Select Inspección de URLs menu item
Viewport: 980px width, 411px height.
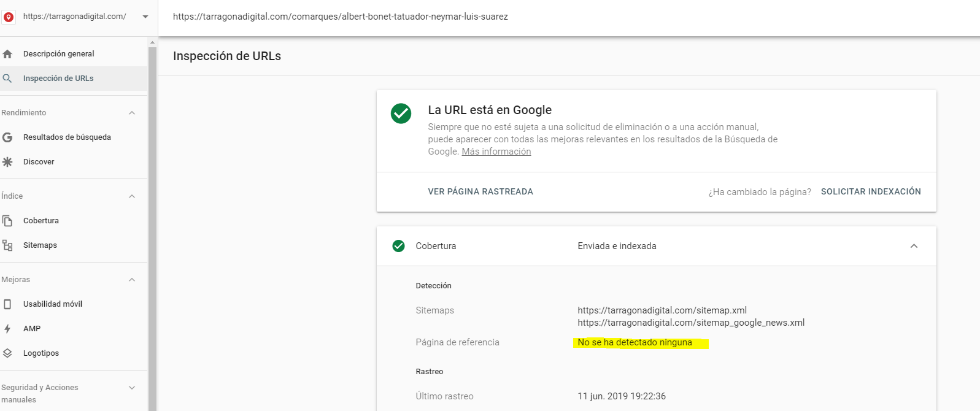(x=74, y=79)
